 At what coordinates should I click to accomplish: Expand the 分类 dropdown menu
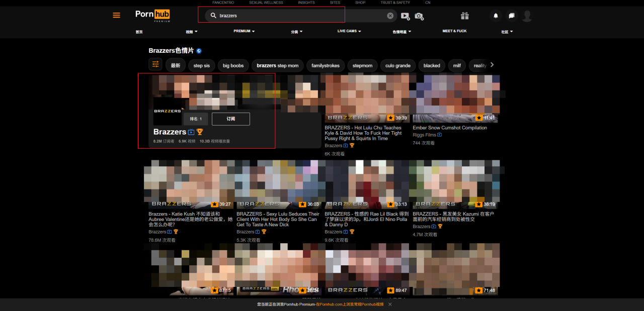[296, 32]
